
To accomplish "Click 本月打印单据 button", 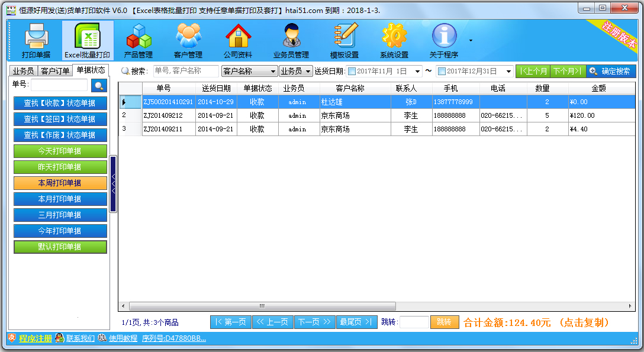I will pos(60,199).
